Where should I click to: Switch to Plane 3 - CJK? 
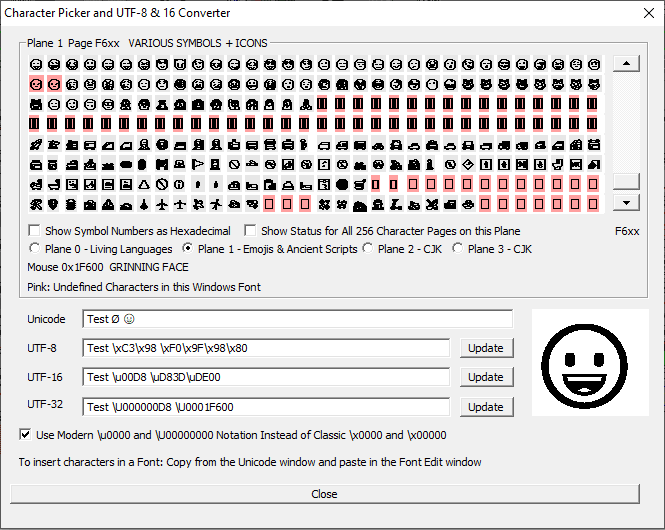[459, 249]
